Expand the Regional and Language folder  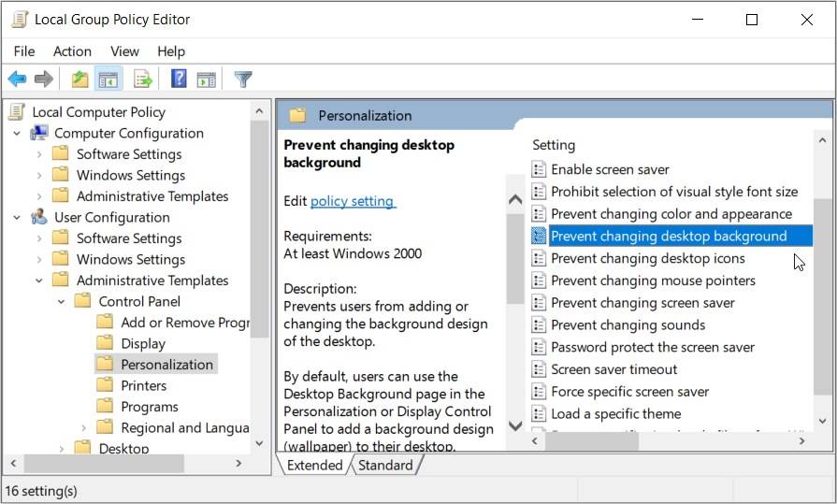pos(83,428)
